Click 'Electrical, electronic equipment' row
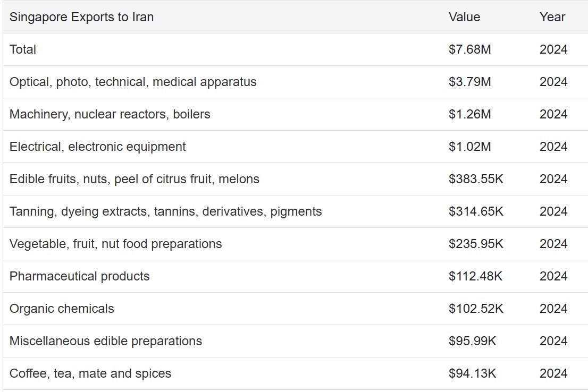 (97, 147)
